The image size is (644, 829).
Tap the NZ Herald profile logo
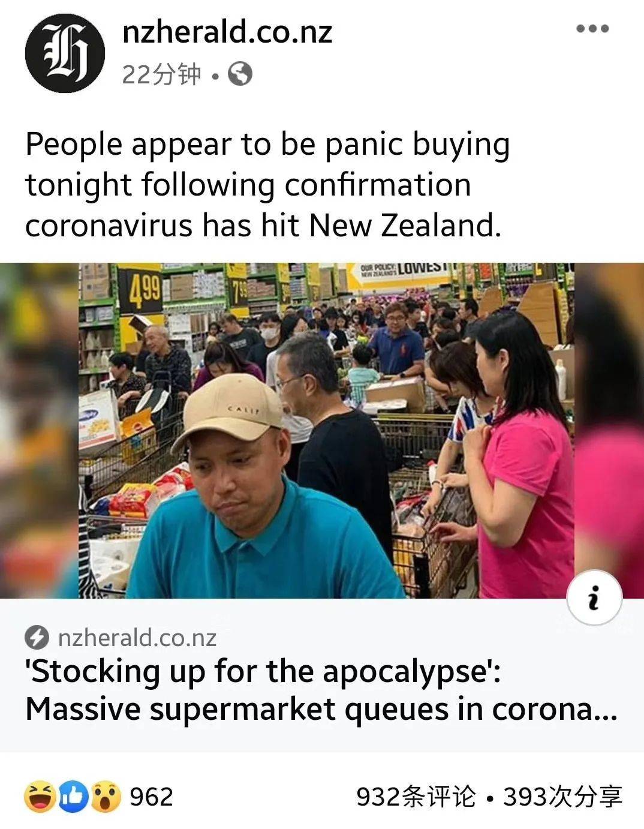65,53
